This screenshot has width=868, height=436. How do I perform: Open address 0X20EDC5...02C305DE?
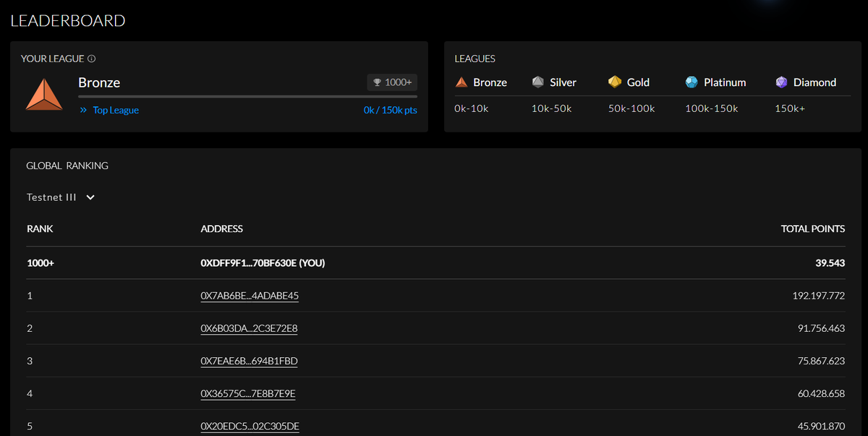tap(250, 426)
